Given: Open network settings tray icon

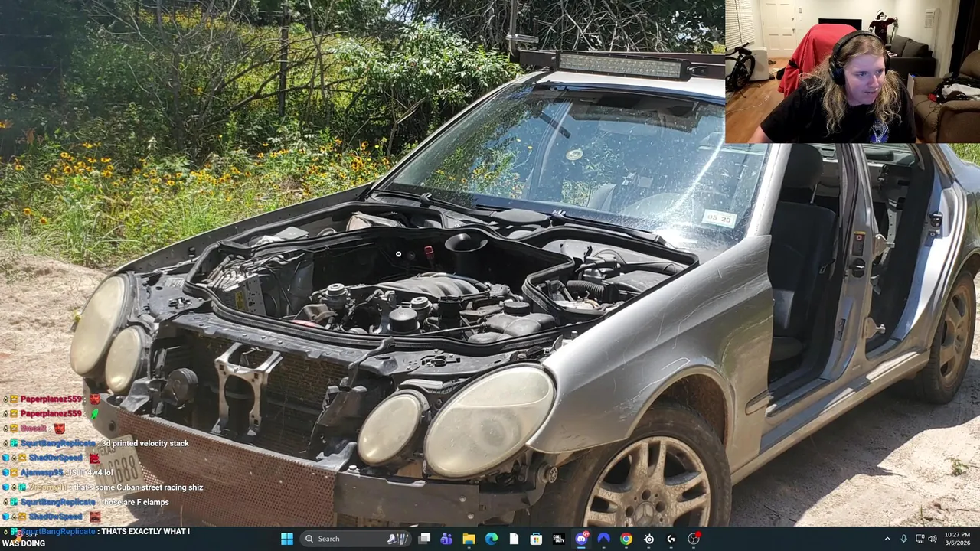Looking at the screenshot, I should pyautogui.click(x=920, y=539).
